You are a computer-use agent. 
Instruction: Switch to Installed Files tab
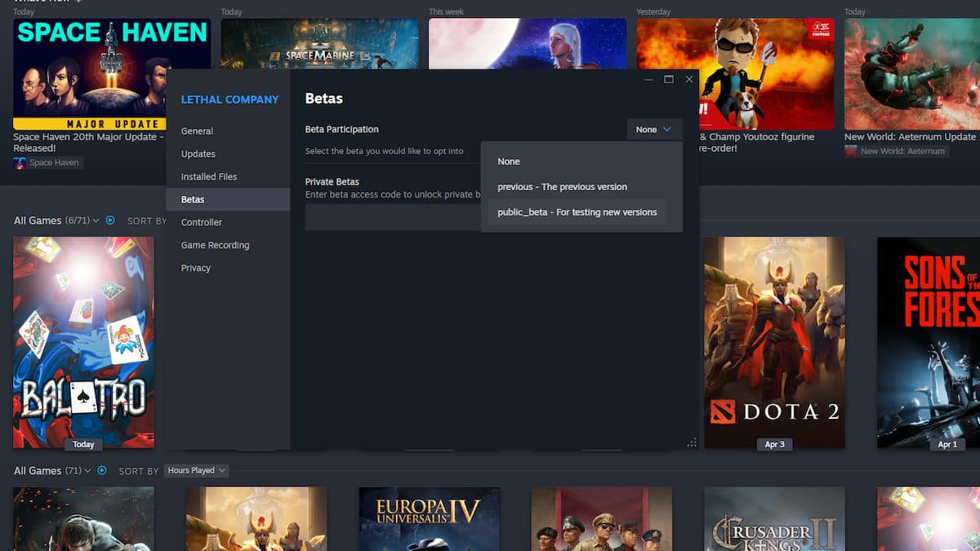click(x=209, y=176)
